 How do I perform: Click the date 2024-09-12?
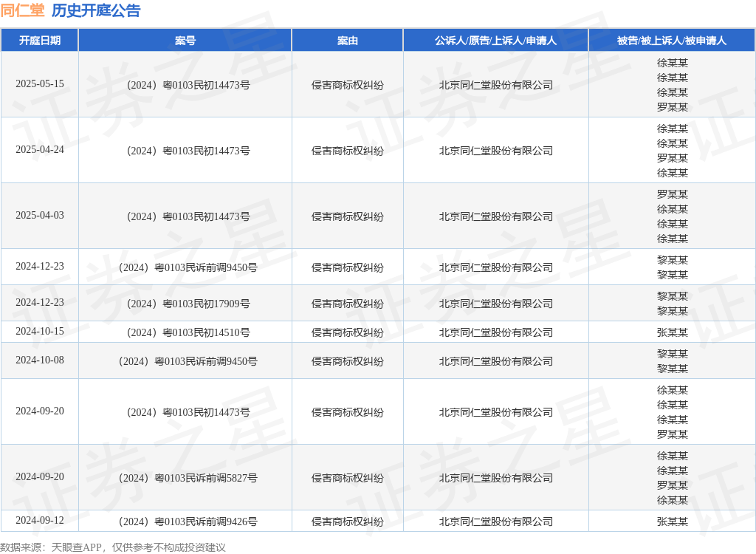pos(40,520)
